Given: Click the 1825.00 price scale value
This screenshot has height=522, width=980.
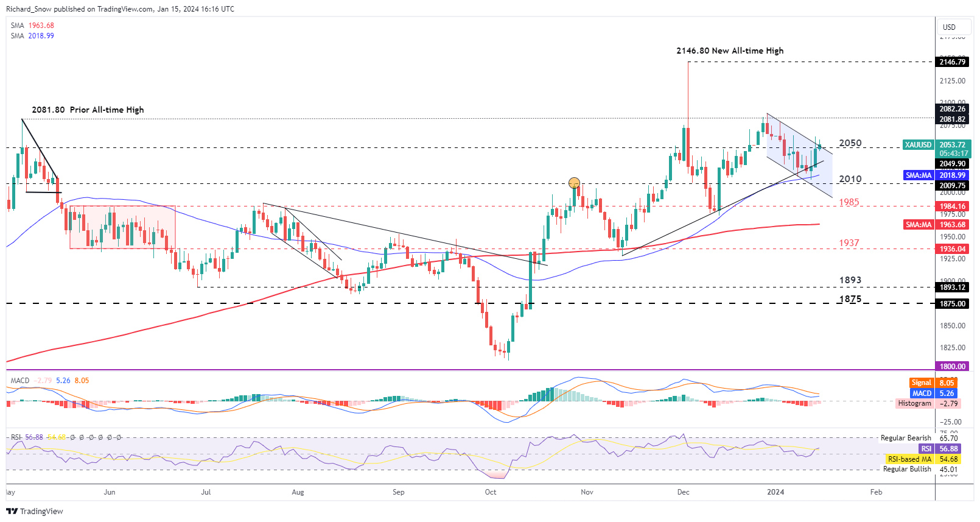Looking at the screenshot, I should coord(953,348).
